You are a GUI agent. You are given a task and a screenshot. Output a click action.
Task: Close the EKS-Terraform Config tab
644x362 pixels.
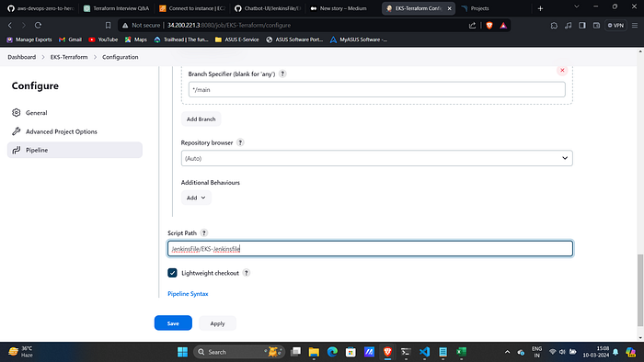449,8
